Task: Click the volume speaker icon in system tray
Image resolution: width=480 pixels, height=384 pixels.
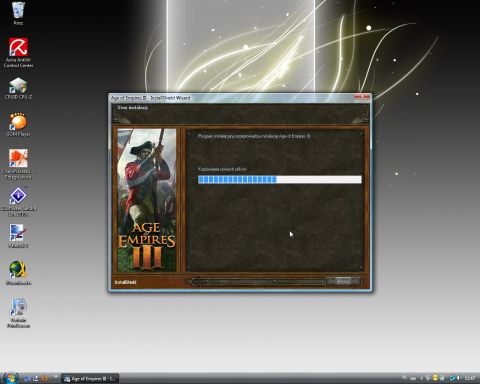Action: click(x=459, y=378)
